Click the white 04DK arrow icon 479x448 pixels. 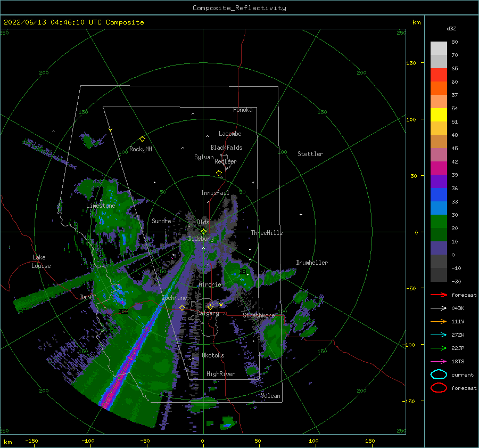point(439,308)
